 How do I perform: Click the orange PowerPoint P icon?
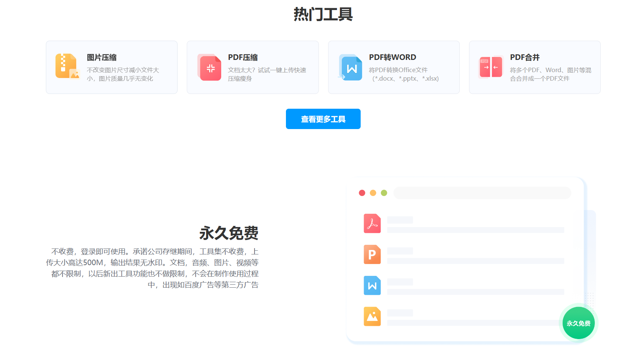tap(372, 255)
